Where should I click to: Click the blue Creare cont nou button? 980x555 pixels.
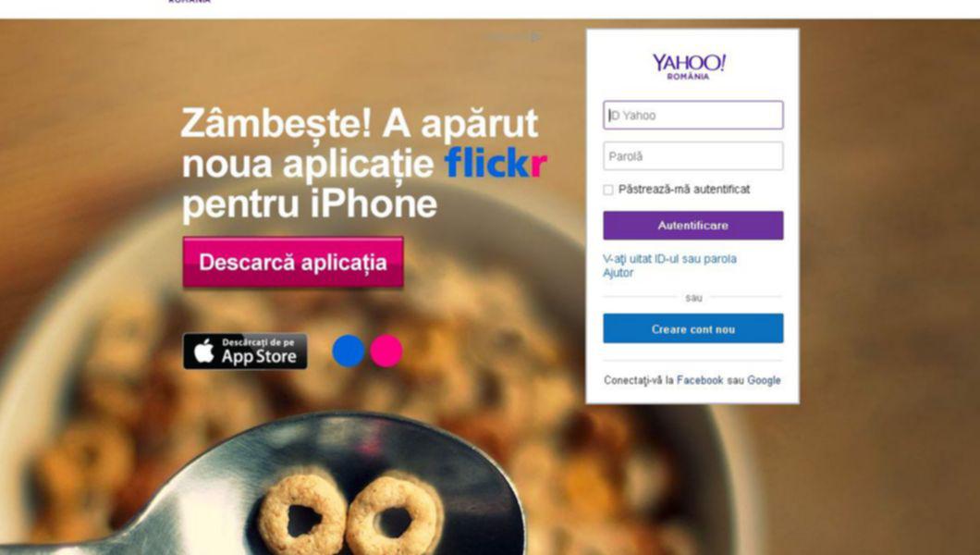tap(693, 328)
